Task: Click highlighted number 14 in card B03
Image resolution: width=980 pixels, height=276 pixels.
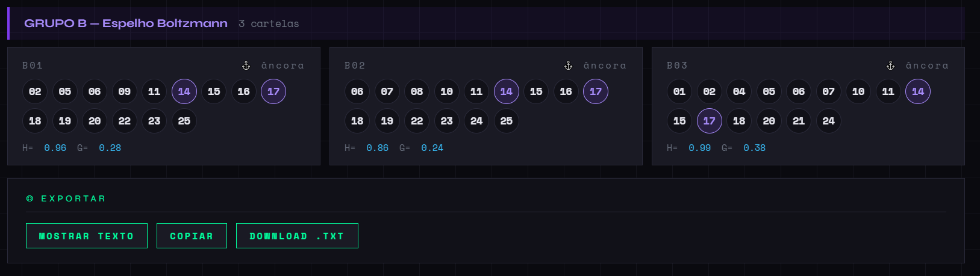Action: click(918, 91)
